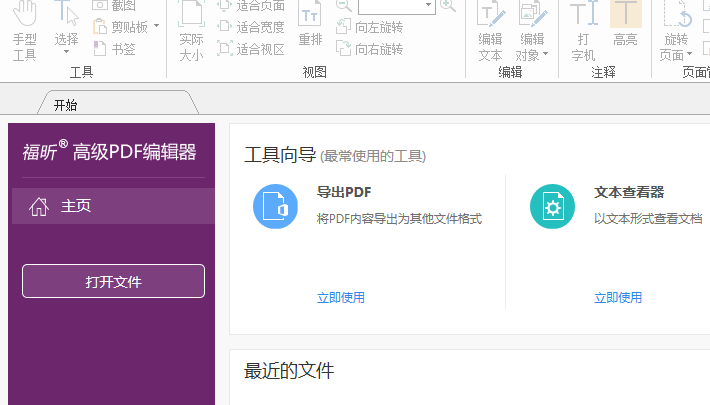Rotate view right (向右旋转)
The width and height of the screenshot is (710, 405).
[x=369, y=49]
